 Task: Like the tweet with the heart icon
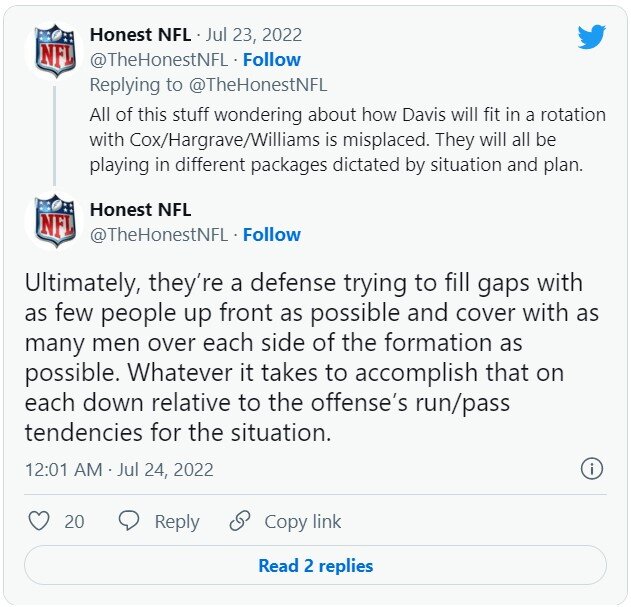coord(39,521)
